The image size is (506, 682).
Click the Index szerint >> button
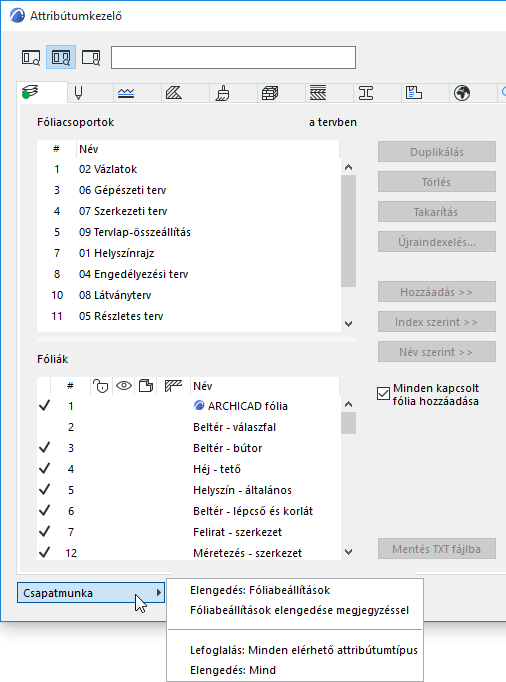[437, 322]
